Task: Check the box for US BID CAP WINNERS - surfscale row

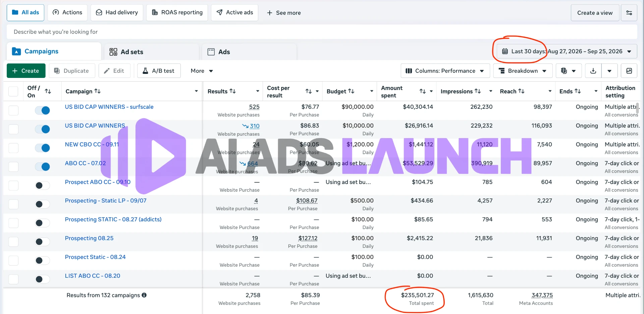Action: click(x=13, y=110)
